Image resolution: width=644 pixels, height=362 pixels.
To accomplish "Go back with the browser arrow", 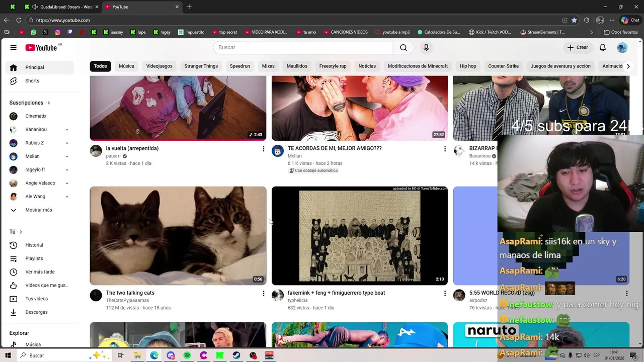I will [x=7, y=20].
